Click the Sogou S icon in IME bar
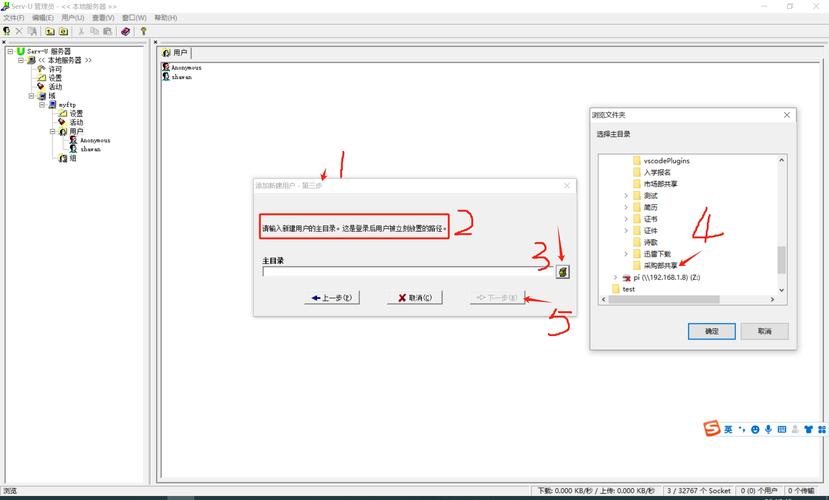 (712, 429)
